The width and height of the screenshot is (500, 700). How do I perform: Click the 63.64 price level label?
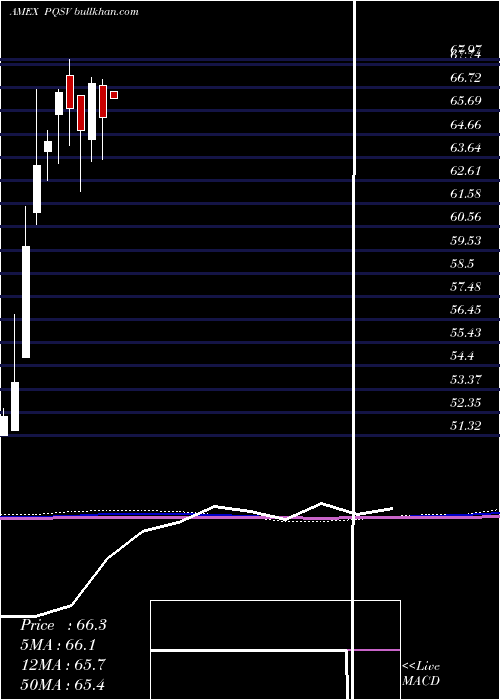tap(466, 147)
